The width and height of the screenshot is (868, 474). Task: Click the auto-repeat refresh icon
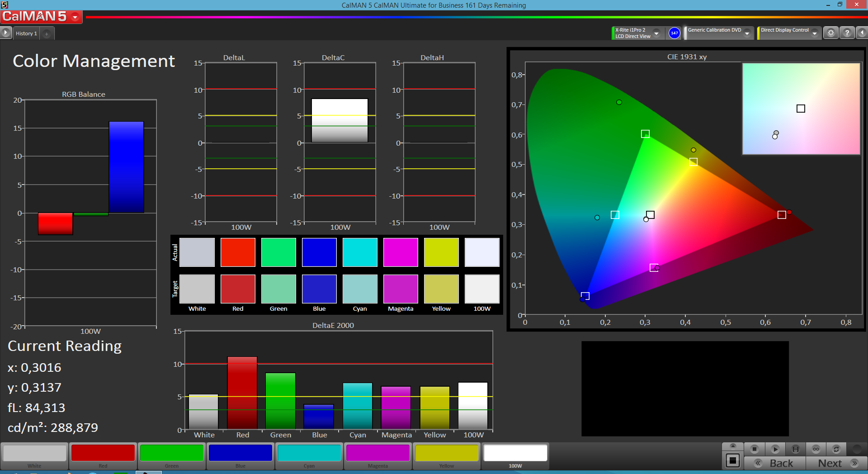836,449
